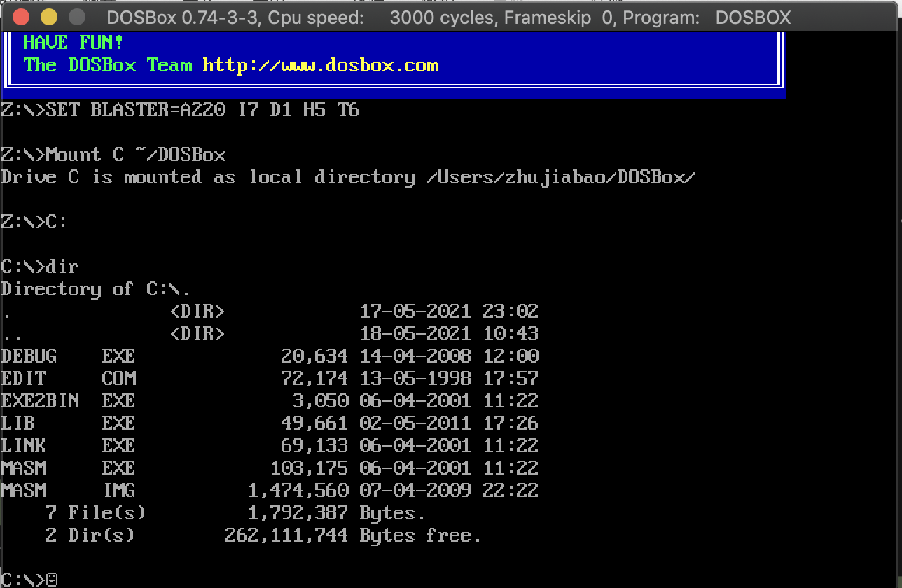Click the EDIT COM file name
Screen dimensions: 902x588
click(68, 378)
